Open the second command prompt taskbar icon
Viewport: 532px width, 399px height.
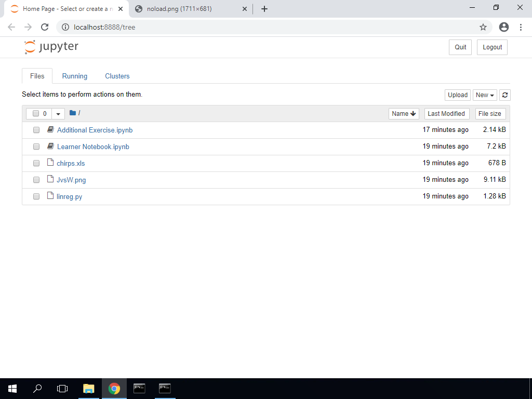[x=165, y=389]
